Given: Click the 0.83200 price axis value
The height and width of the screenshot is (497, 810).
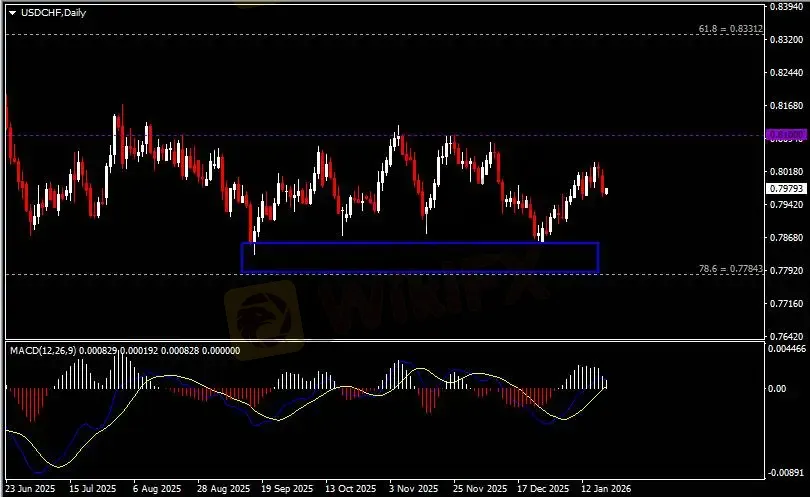Looking at the screenshot, I should pyautogui.click(x=786, y=39).
